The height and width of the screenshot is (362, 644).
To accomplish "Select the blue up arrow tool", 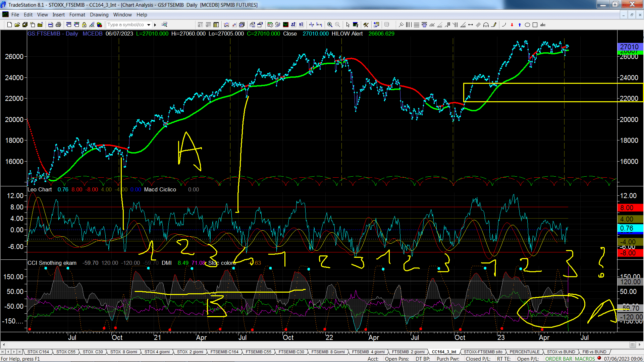I will pyautogui.click(x=520, y=25).
